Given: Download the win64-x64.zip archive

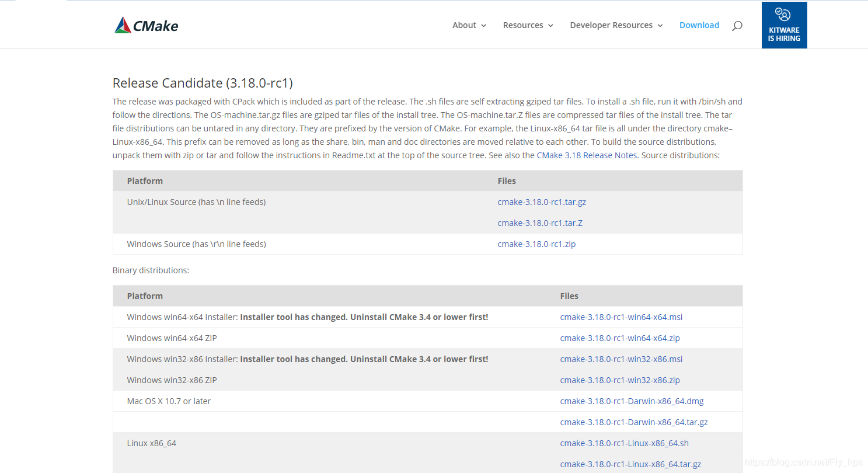Looking at the screenshot, I should 620,338.
